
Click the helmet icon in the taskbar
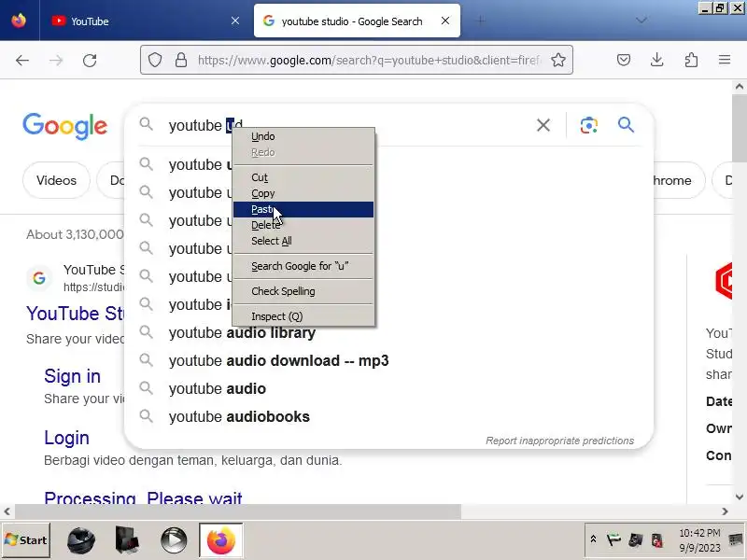[x=81, y=540]
